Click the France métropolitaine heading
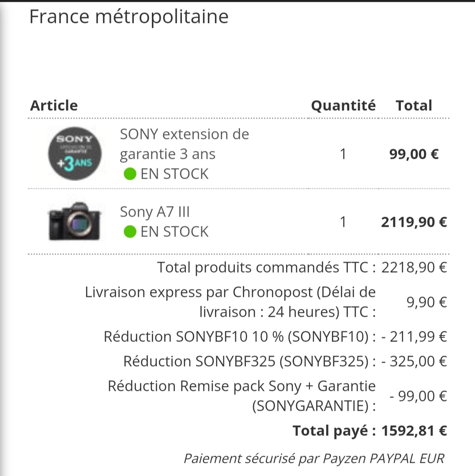475x476 pixels. coord(129,16)
